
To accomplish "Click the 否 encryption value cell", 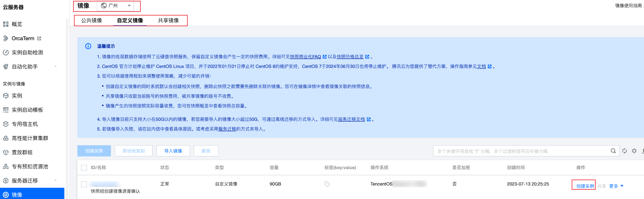I will click(x=454, y=184).
